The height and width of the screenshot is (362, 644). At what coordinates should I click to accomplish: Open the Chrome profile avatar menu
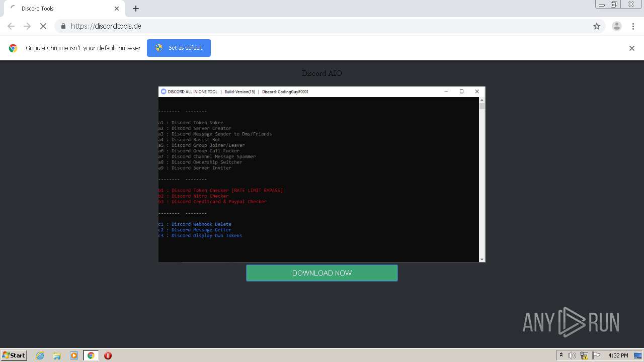617,26
